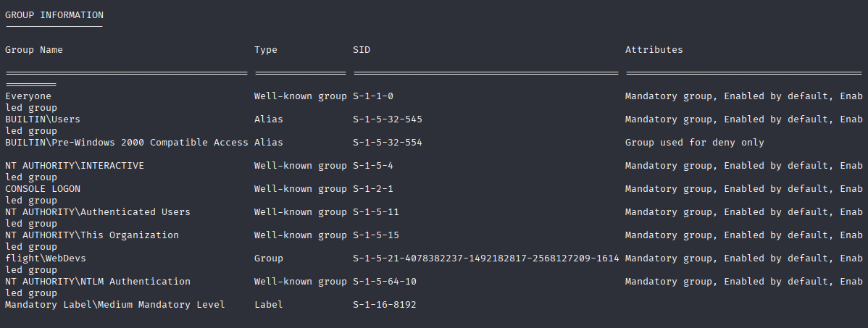Click the GROUP INFORMATION heading
The height and width of the screenshot is (328, 868).
click(x=54, y=15)
